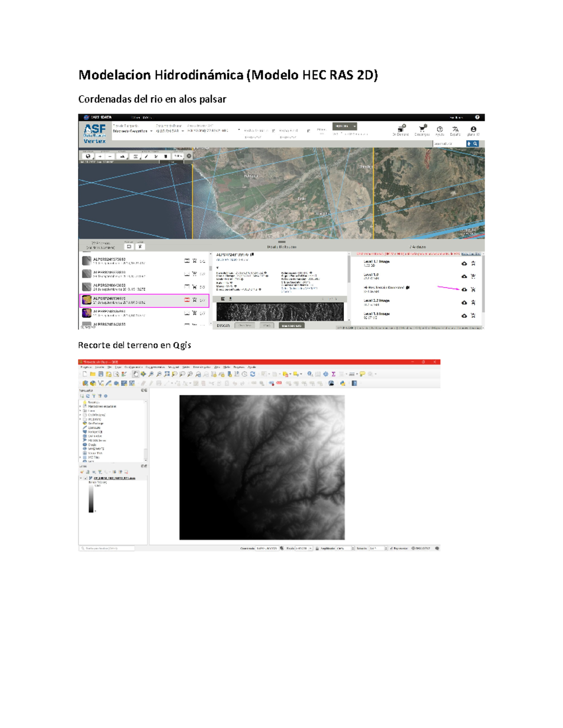Click the green search button in Vertex
563x728 pixels.
click(345, 126)
